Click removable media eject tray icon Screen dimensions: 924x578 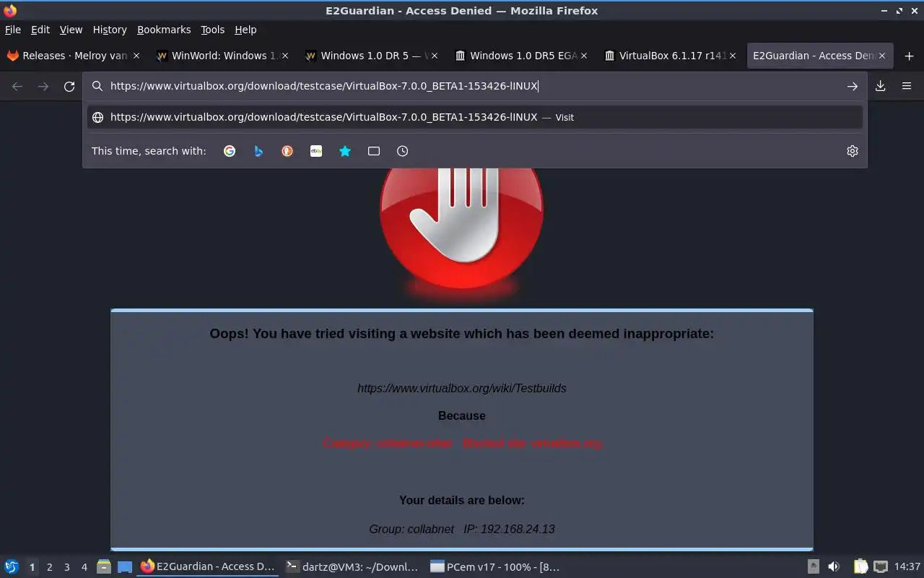click(813, 566)
